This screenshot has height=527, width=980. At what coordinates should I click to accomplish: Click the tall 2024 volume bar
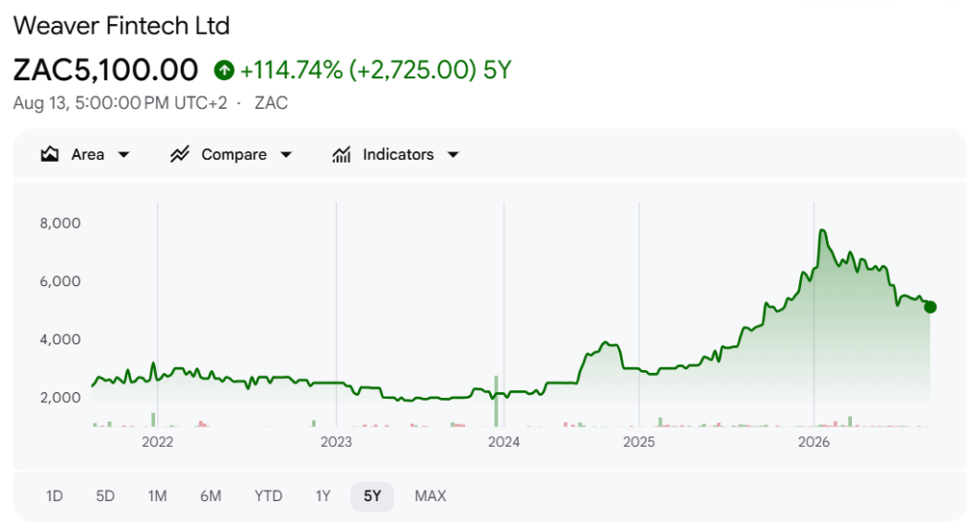pos(497,401)
